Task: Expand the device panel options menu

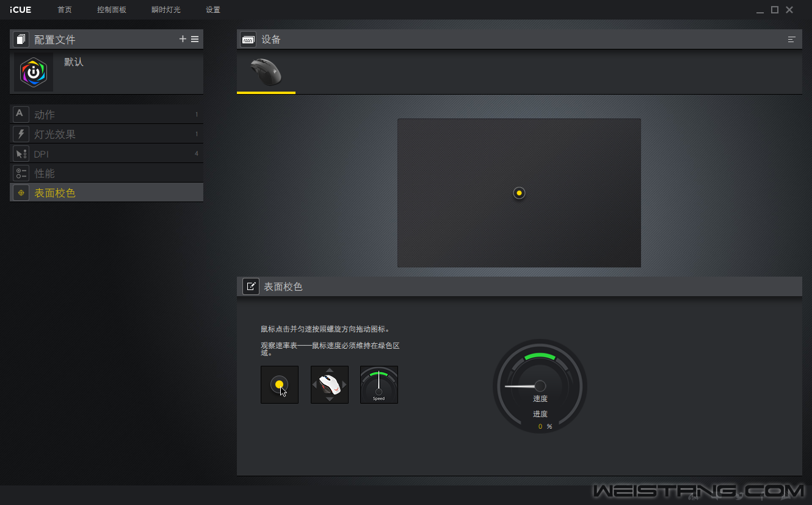Action: [x=791, y=40]
